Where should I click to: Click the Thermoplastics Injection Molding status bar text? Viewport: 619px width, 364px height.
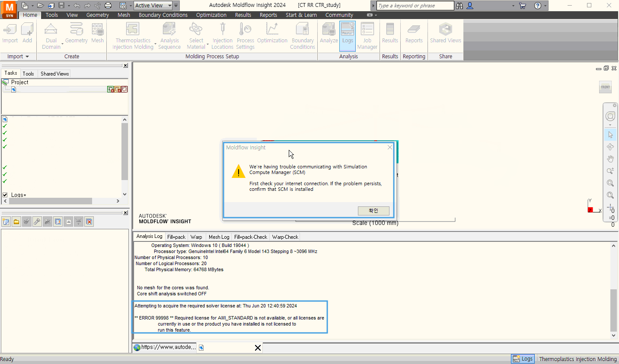pyautogui.click(x=578, y=359)
